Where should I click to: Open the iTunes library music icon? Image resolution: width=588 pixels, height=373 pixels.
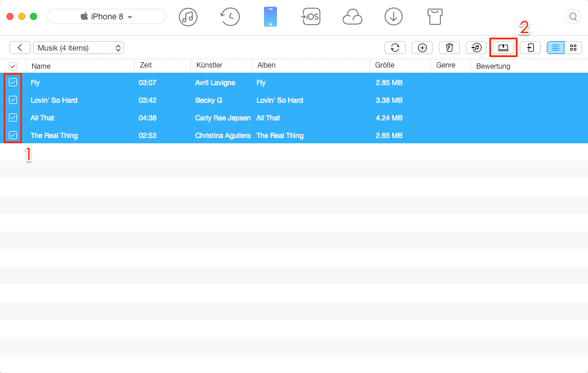188,17
